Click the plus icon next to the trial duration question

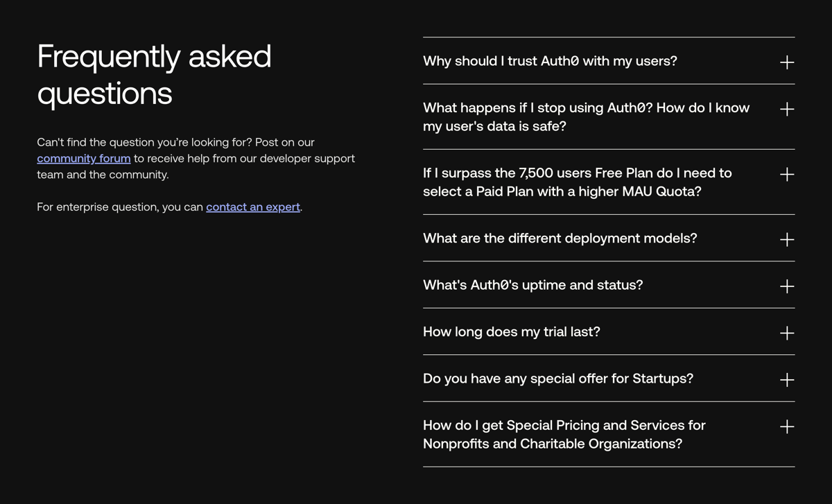coord(787,333)
